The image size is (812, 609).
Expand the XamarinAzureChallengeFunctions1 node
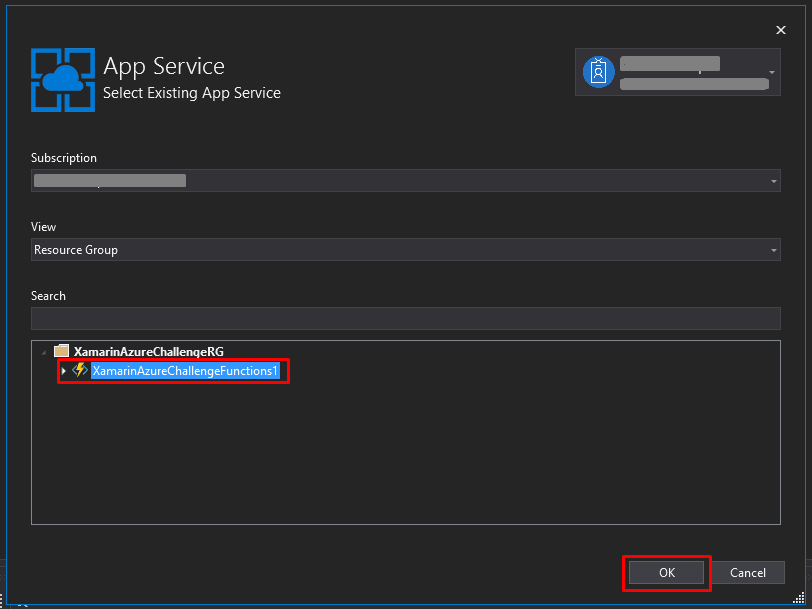pyautogui.click(x=63, y=371)
